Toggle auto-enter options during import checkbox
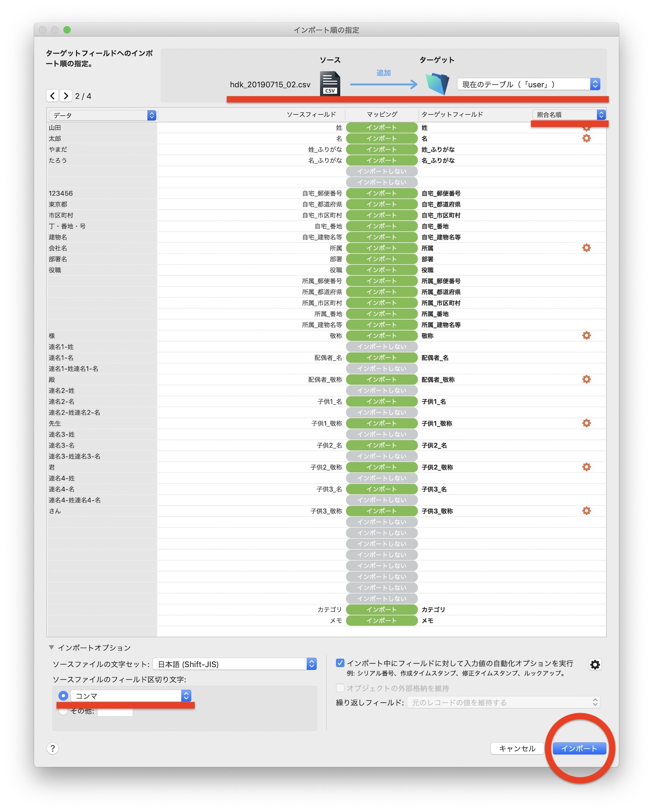This screenshot has width=653, height=812. coord(340,663)
